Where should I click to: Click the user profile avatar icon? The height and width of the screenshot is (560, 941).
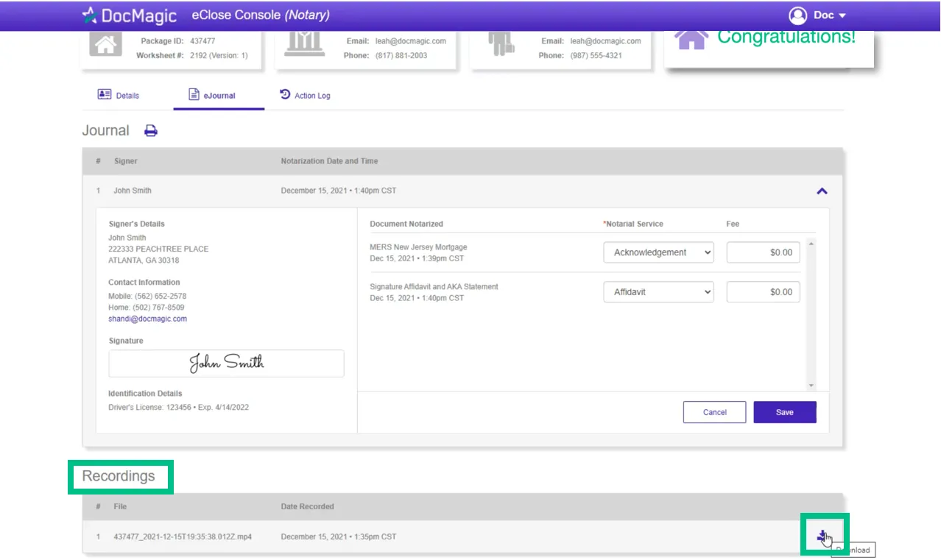(x=797, y=15)
